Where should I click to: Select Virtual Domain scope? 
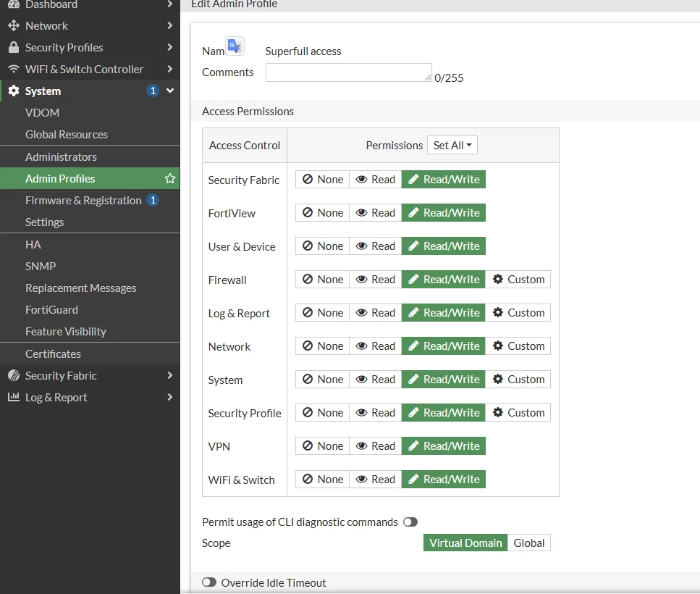click(465, 543)
